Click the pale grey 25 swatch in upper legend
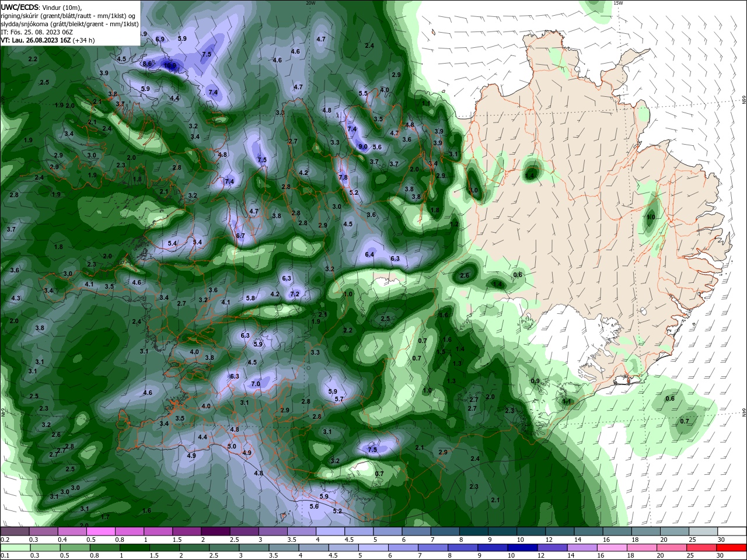Screen dimensions: 747x560 (x=704, y=531)
